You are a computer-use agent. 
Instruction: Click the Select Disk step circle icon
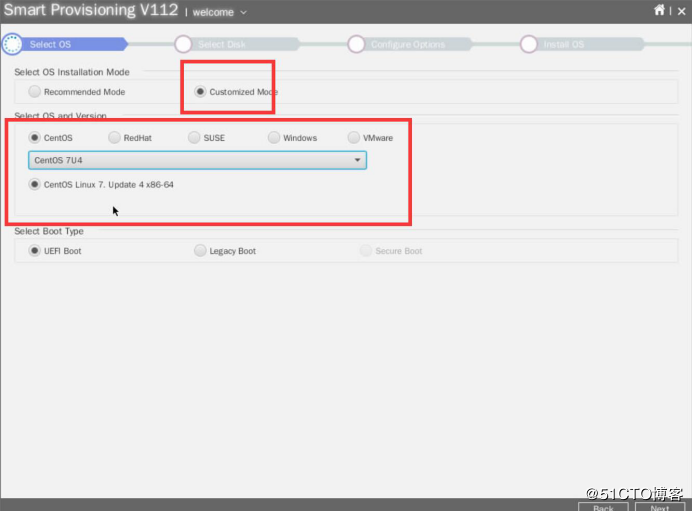point(183,44)
